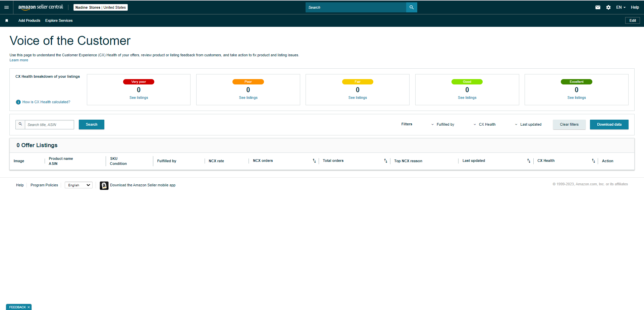See listings under Fair

point(358,98)
